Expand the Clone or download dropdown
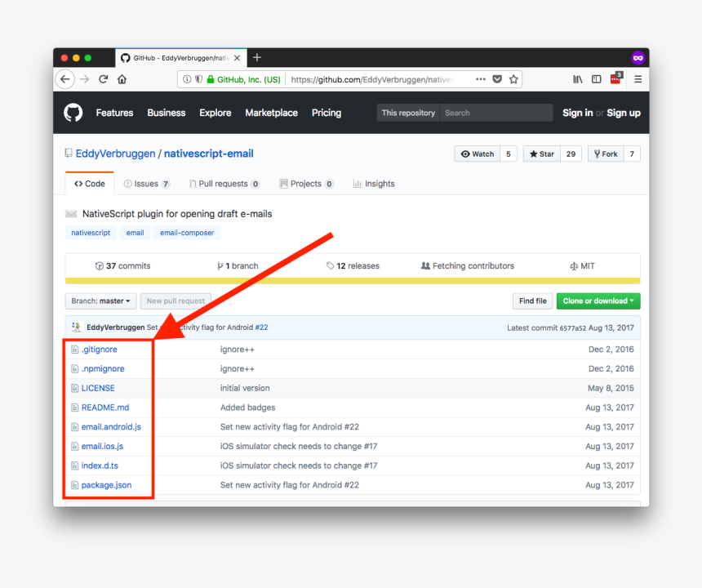This screenshot has height=588, width=702. tap(598, 301)
